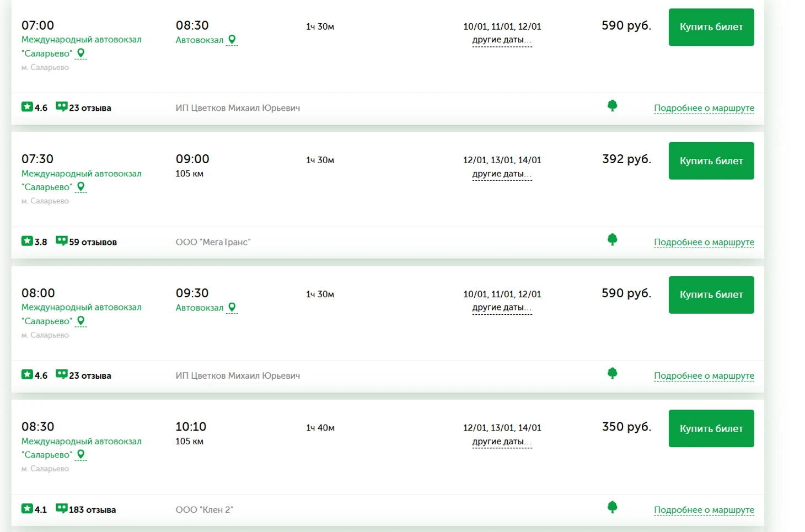Buy ticket for the 590 руб. 07:00 trip
805x532 pixels.
coord(711,27)
